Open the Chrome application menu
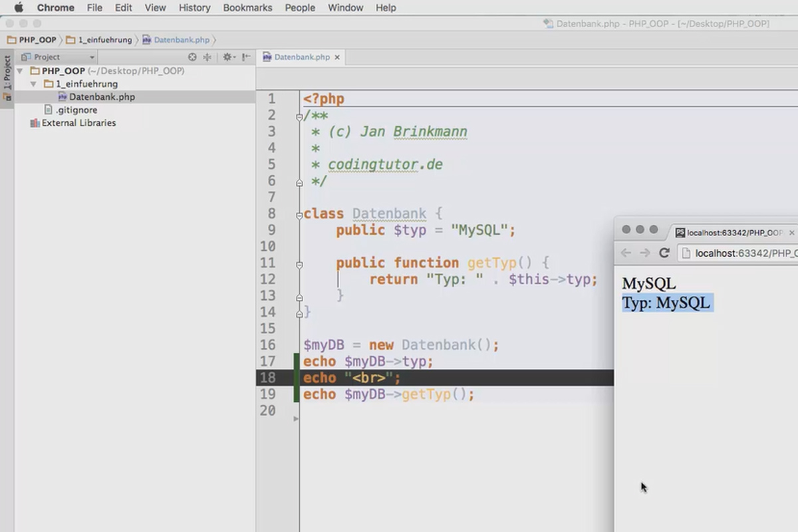The height and width of the screenshot is (532, 798). [x=55, y=8]
